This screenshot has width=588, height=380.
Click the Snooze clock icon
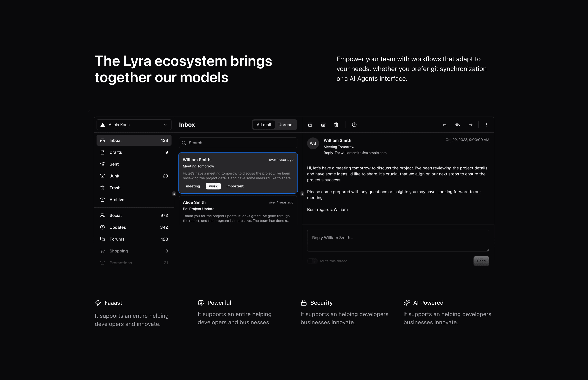pos(354,125)
